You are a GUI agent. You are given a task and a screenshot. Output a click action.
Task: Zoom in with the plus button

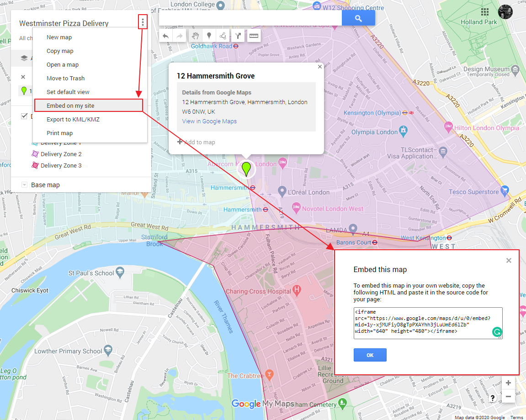(508, 383)
